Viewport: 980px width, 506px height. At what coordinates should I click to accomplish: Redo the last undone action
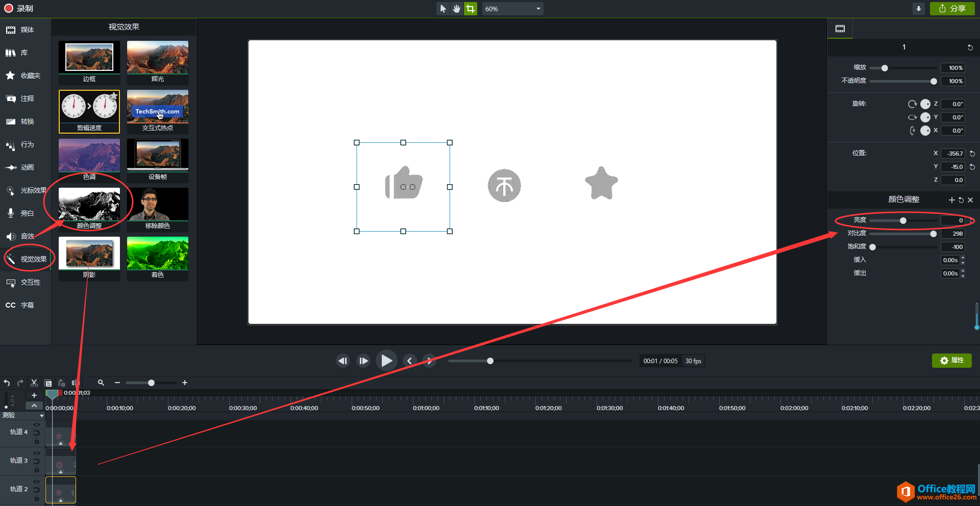[20, 383]
